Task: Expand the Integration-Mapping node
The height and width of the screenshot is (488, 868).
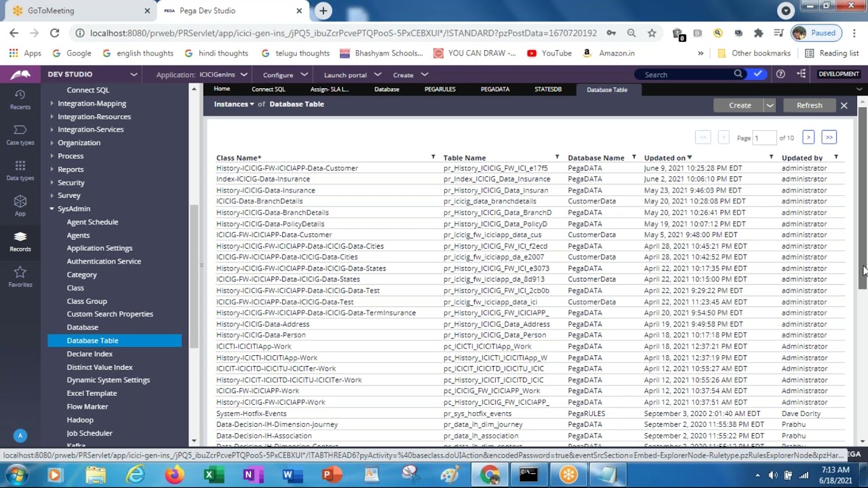Action: click(52, 104)
